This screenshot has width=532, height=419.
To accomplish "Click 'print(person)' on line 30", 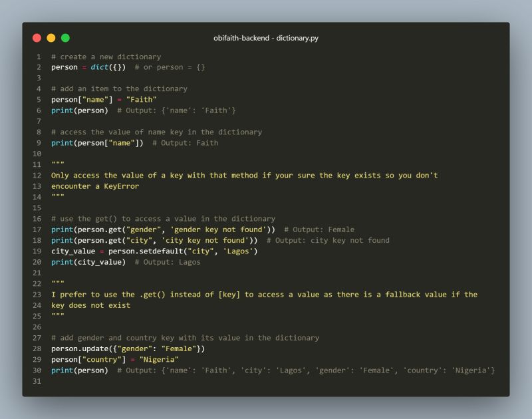I will tap(80, 370).
